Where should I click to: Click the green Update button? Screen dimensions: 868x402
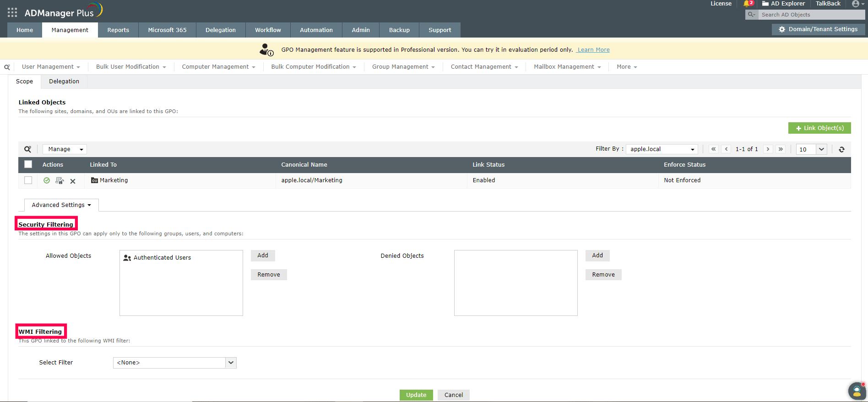416,395
